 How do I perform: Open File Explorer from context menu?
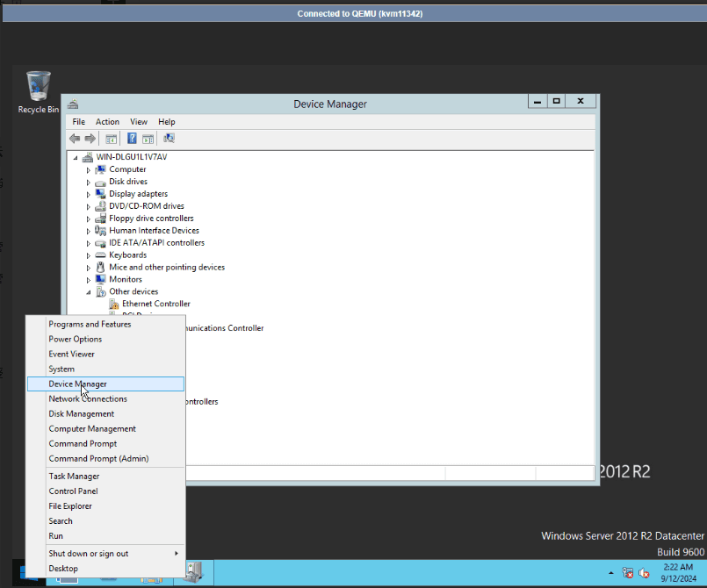tap(105, 506)
